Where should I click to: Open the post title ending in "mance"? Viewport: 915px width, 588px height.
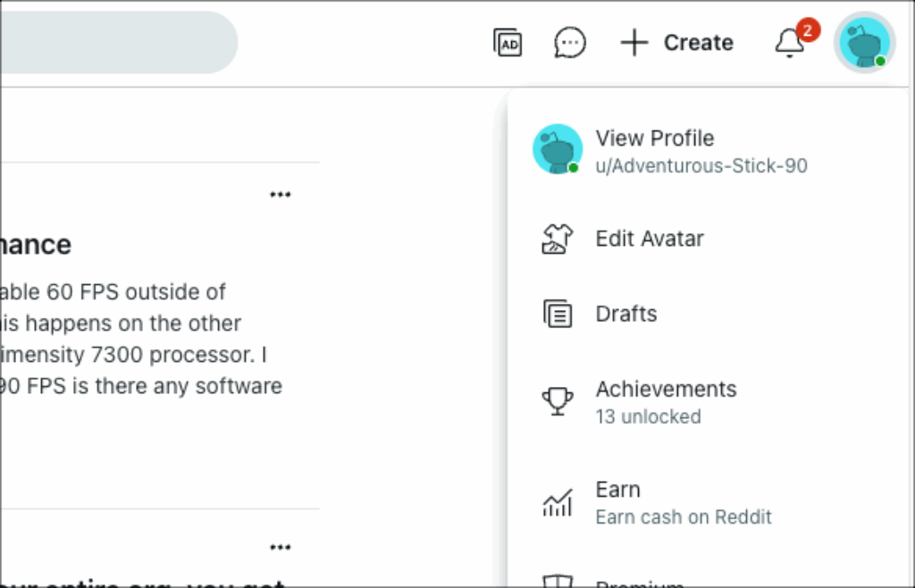click(x=36, y=245)
